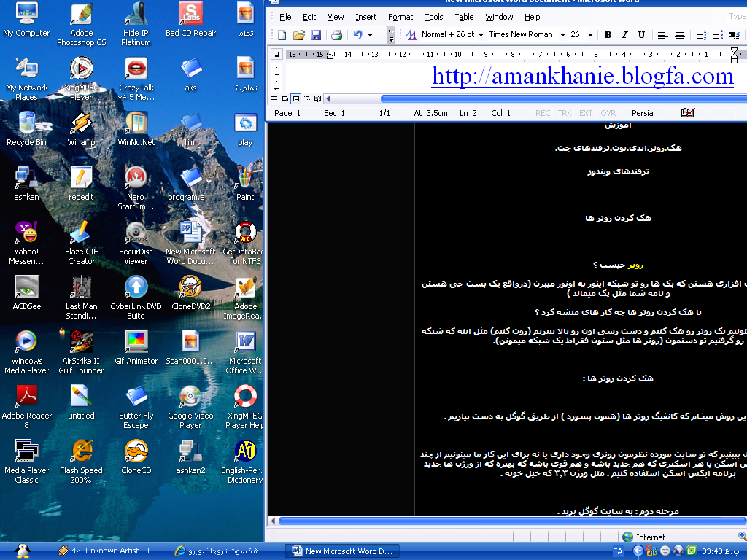
Task: Expand the Toolbar Options chevron
Action: [391, 35]
